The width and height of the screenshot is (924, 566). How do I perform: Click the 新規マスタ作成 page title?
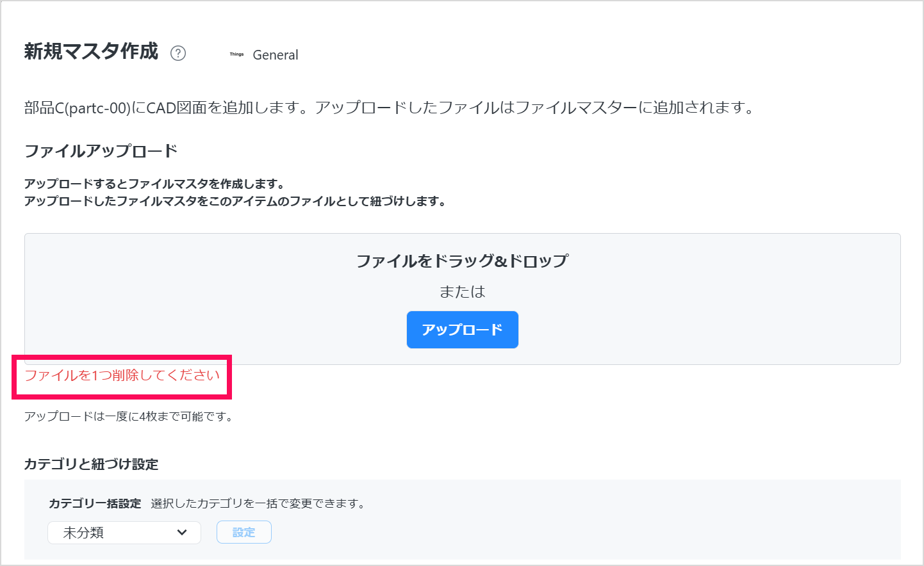point(91,51)
